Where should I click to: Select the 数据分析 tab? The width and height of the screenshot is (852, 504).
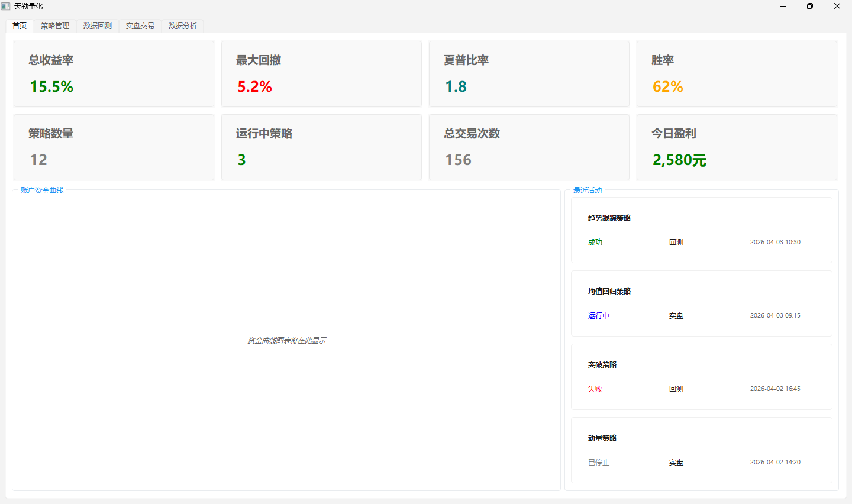[183, 26]
